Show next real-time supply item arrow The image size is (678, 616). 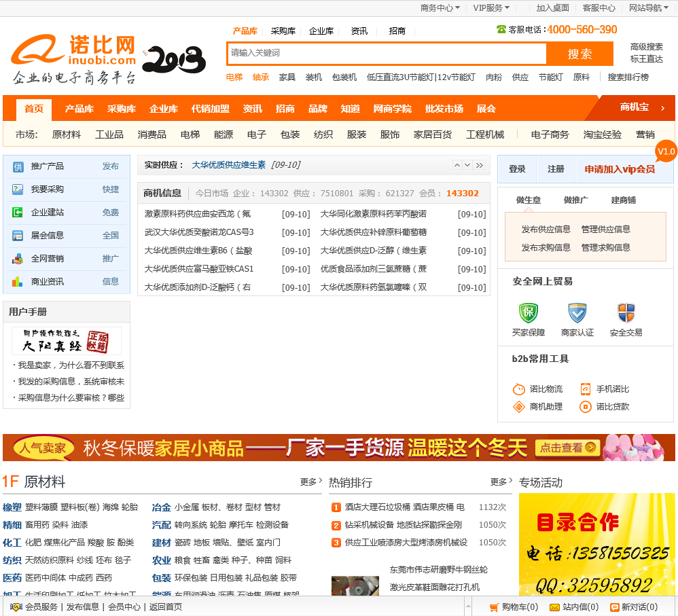tap(467, 165)
